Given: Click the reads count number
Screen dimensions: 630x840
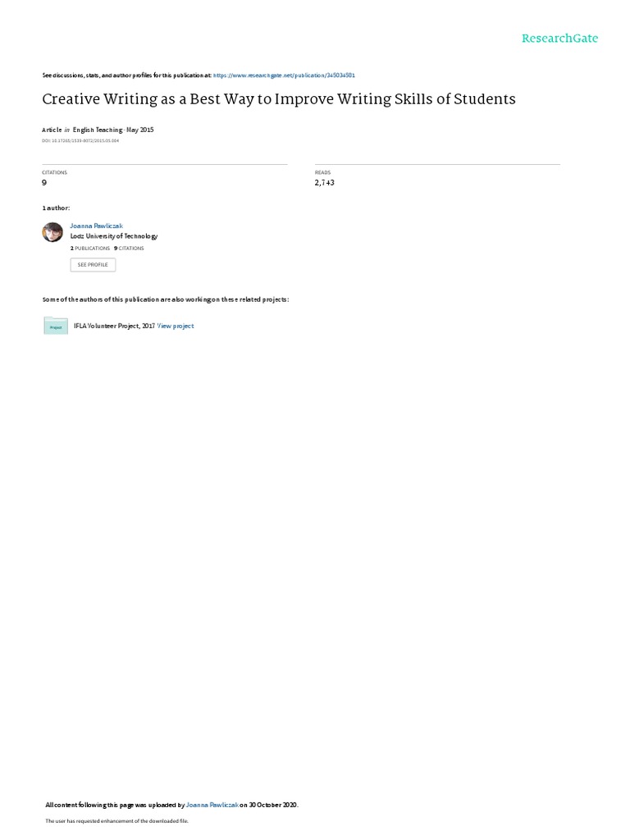Looking at the screenshot, I should tap(325, 183).
